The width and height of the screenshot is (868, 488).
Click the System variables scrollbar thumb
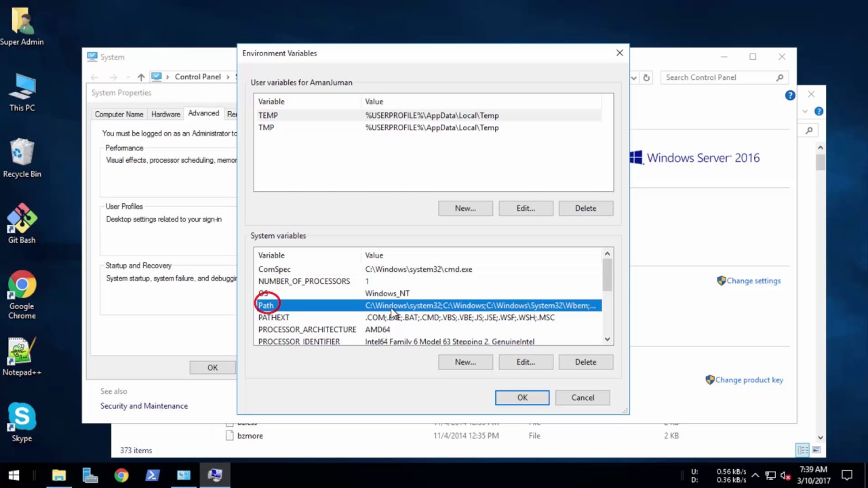607,275
